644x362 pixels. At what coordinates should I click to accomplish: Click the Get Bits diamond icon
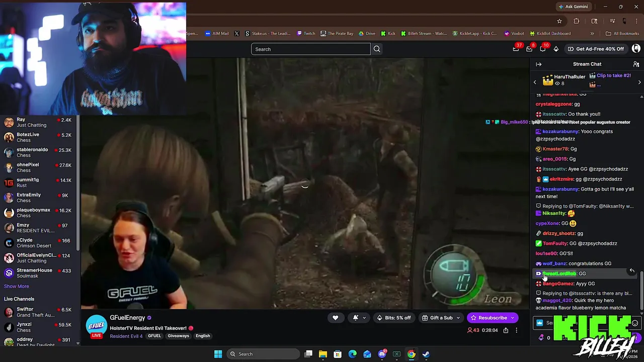pos(556,49)
